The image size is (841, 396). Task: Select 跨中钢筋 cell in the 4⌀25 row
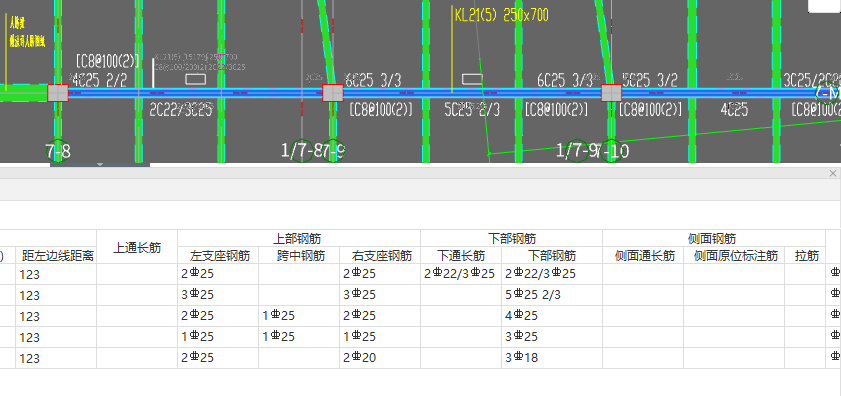(x=299, y=316)
